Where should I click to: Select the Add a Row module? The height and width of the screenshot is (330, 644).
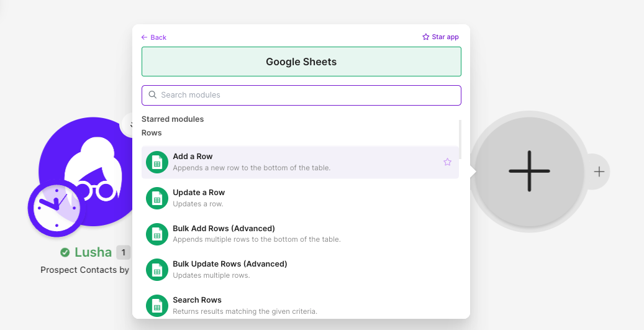point(300,162)
